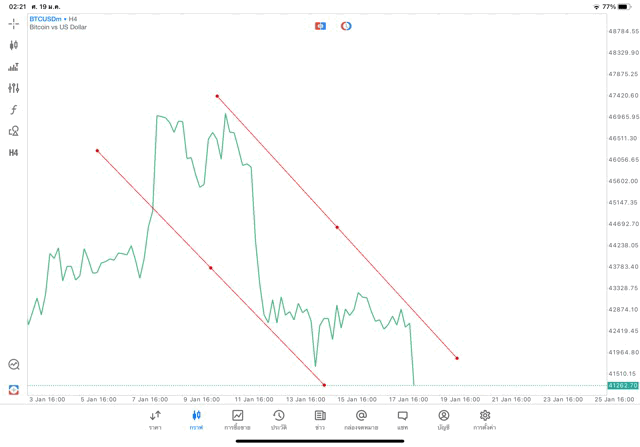This screenshot has width=640, height=447.
Task: Open chart settings sliders icon
Action: 14,88
